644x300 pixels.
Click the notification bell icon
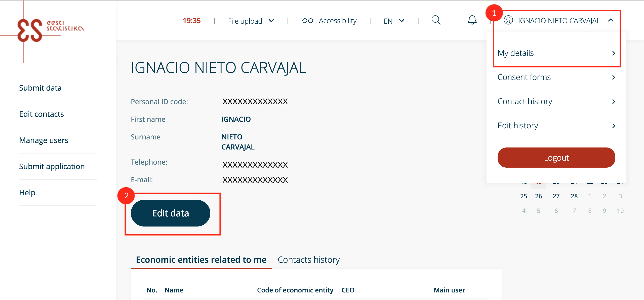(472, 20)
